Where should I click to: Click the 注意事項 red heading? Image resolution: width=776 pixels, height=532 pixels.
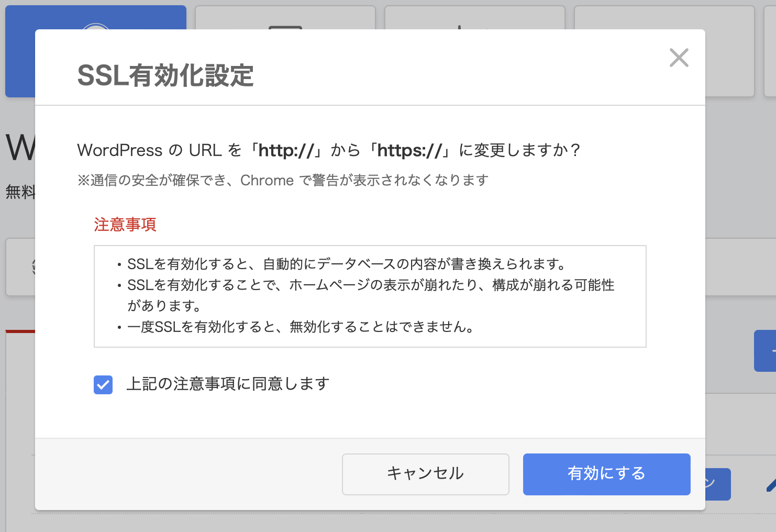point(125,225)
